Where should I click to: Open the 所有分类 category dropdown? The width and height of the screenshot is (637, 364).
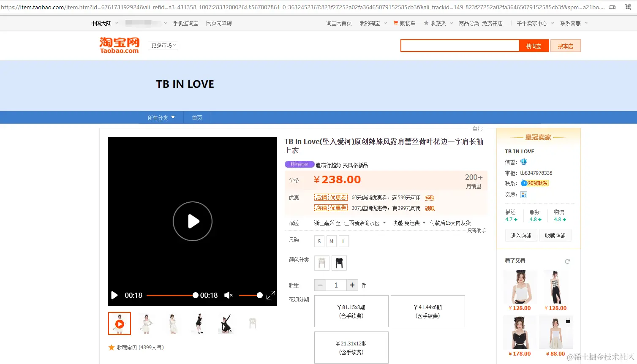click(x=161, y=118)
